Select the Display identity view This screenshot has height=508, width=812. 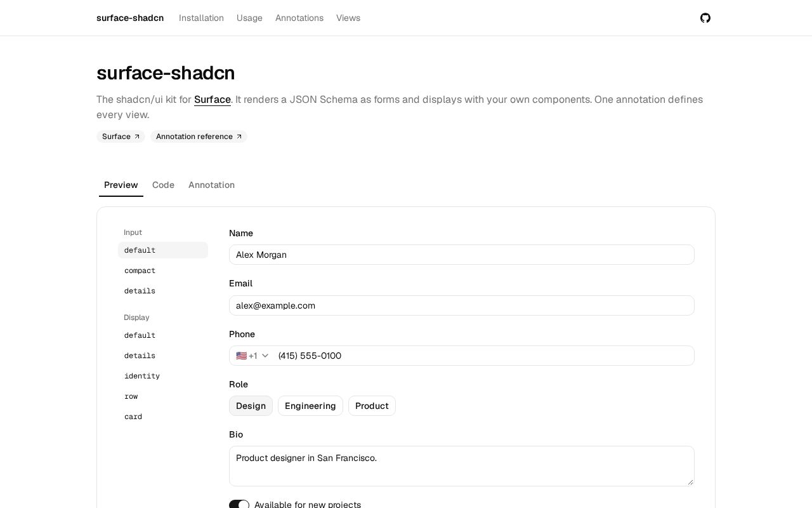(x=163, y=376)
